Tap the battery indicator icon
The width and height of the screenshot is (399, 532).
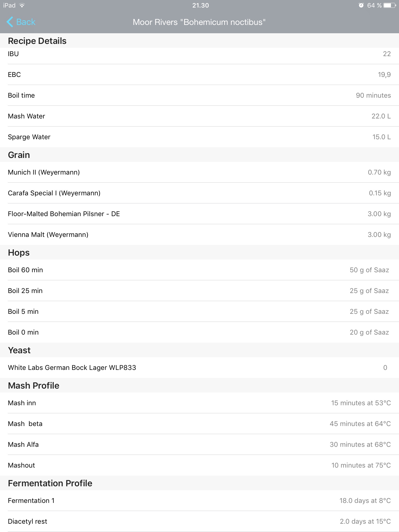390,5
